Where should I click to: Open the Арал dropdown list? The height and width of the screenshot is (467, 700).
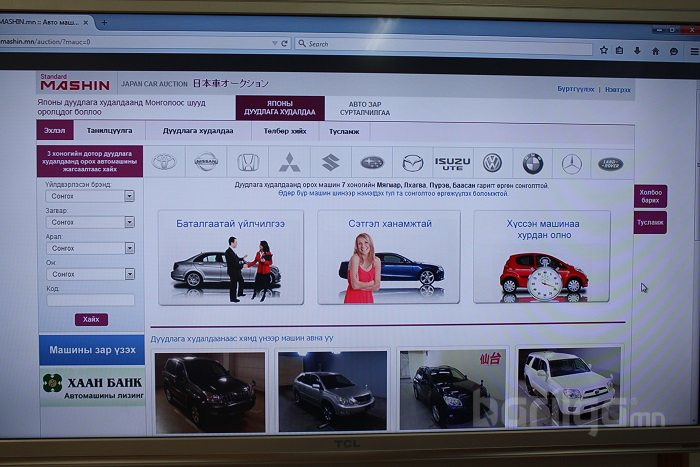pos(90,248)
